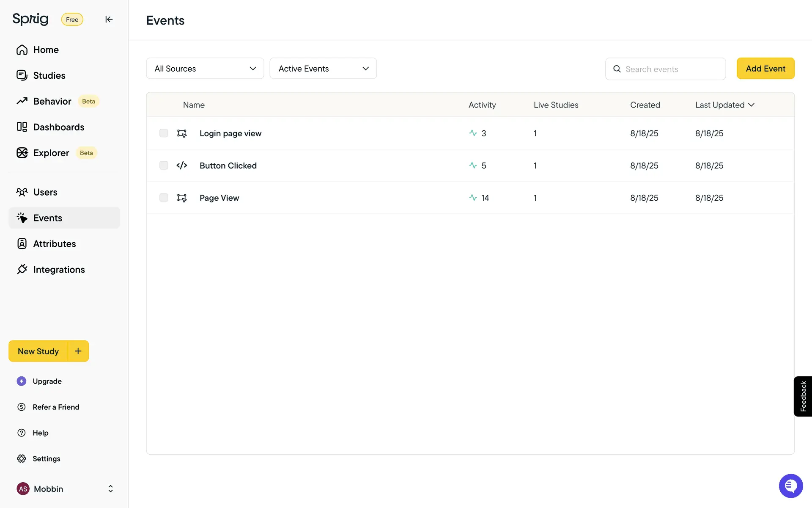This screenshot has width=812, height=508.
Task: Click the purple chat bubble icon
Action: (x=790, y=486)
